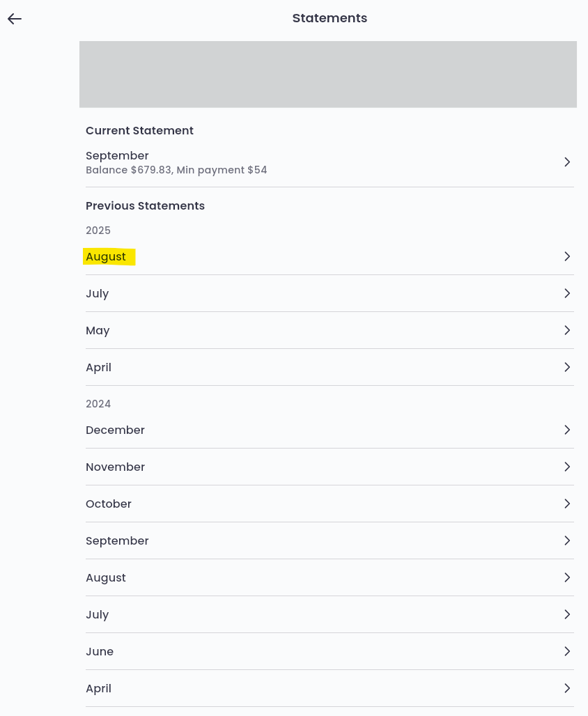Click chevron beside current September statement
Image resolution: width=588 pixels, height=716 pixels.
pyautogui.click(x=567, y=162)
